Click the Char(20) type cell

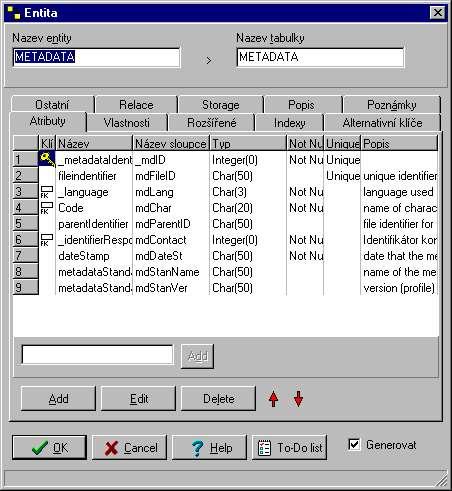pos(248,208)
